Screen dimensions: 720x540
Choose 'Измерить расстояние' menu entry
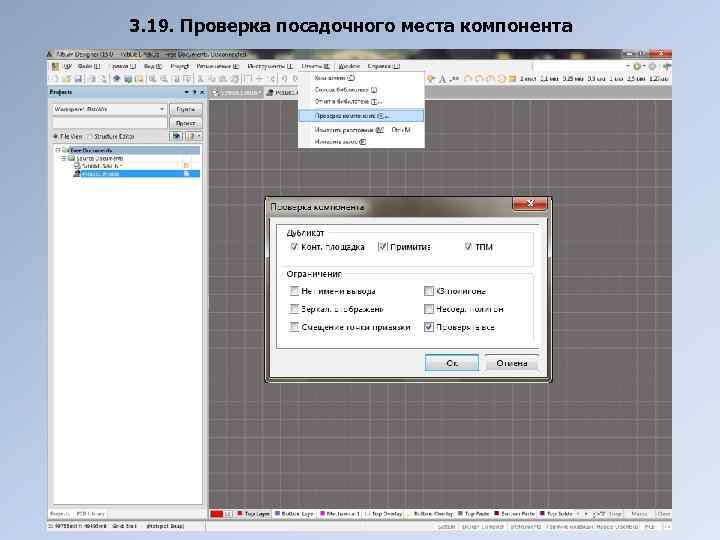pos(361,130)
